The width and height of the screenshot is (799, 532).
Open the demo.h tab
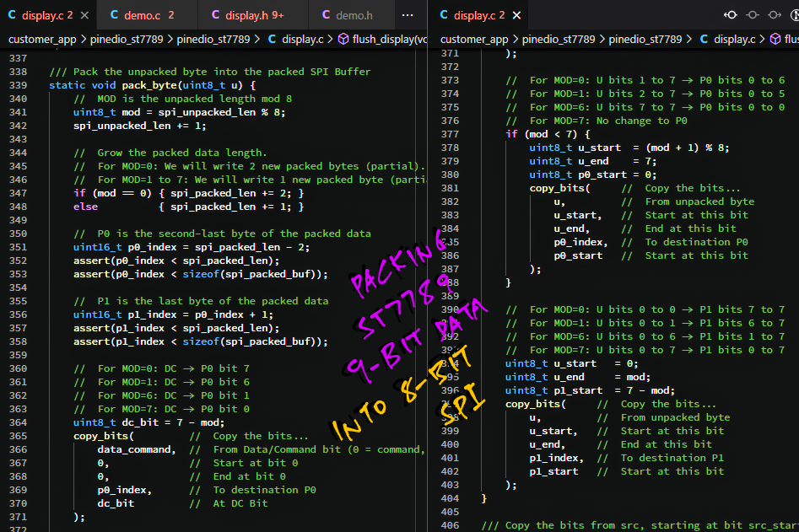point(354,15)
